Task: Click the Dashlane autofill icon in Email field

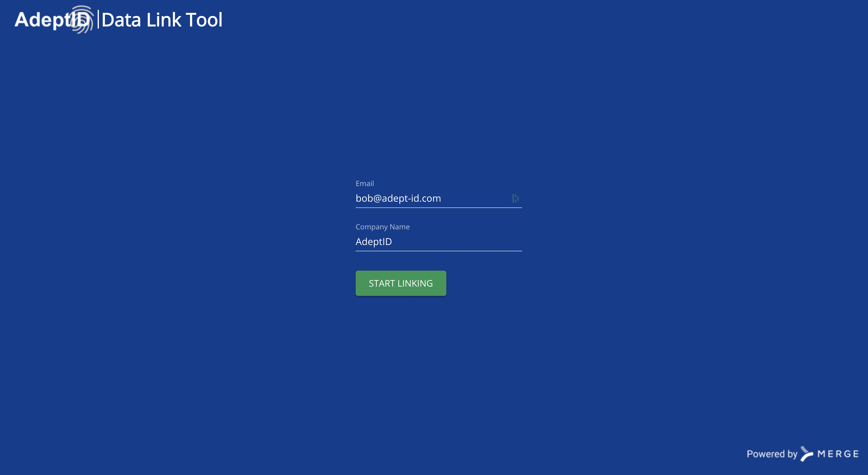Action: point(515,198)
